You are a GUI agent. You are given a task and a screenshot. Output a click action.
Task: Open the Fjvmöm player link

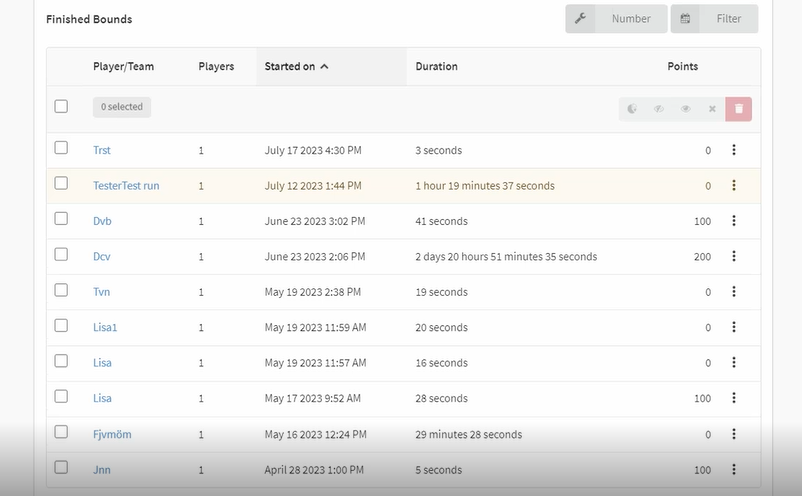[x=112, y=434]
